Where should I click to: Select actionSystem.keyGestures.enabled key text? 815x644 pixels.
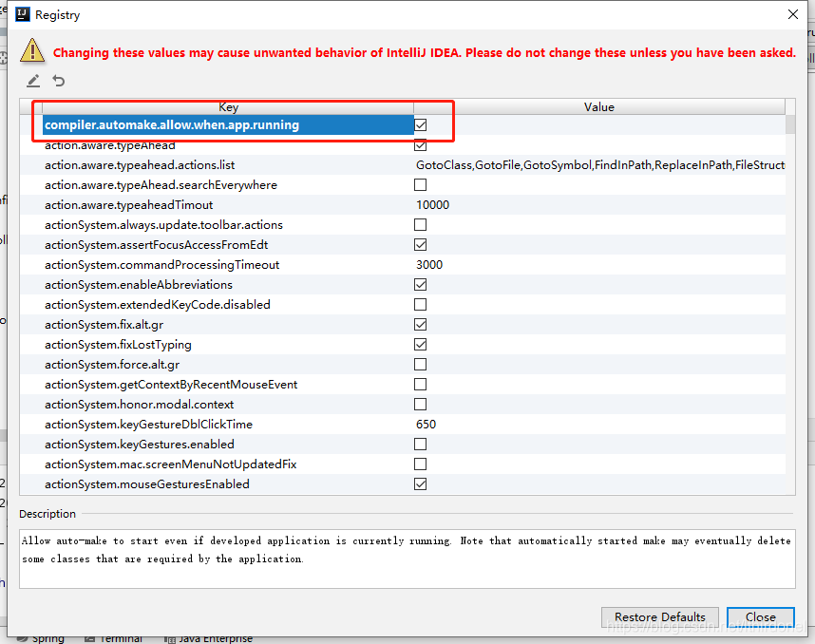coord(140,445)
